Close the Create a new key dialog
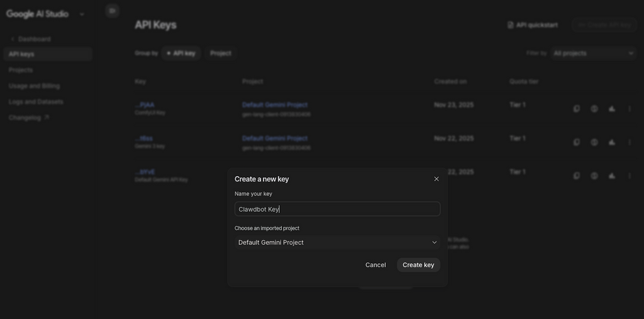644x319 pixels. [436, 179]
